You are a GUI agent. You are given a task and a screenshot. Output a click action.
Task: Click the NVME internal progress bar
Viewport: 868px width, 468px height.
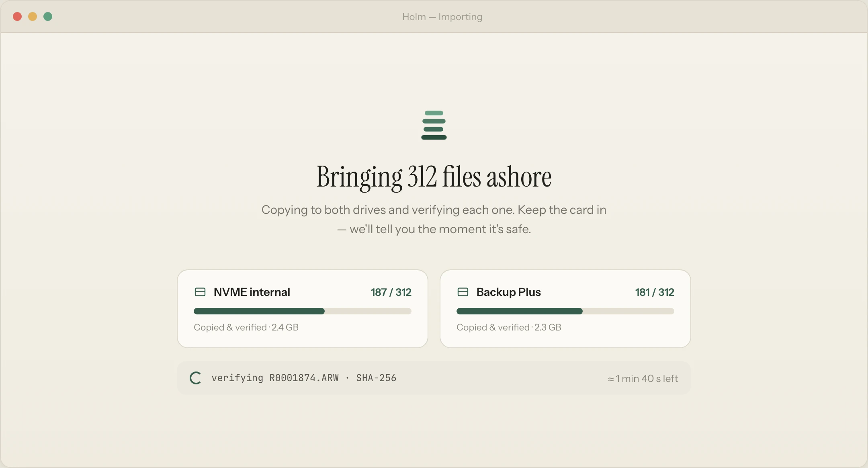303,311
